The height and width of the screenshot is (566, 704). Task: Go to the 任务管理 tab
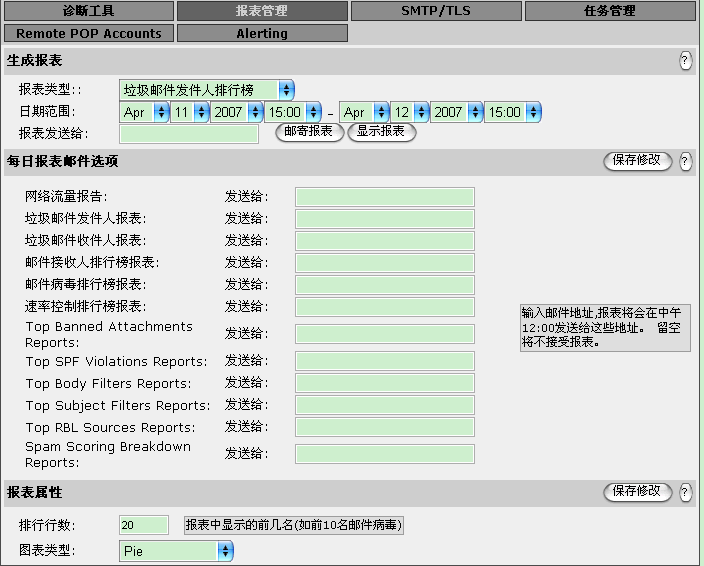pos(609,11)
